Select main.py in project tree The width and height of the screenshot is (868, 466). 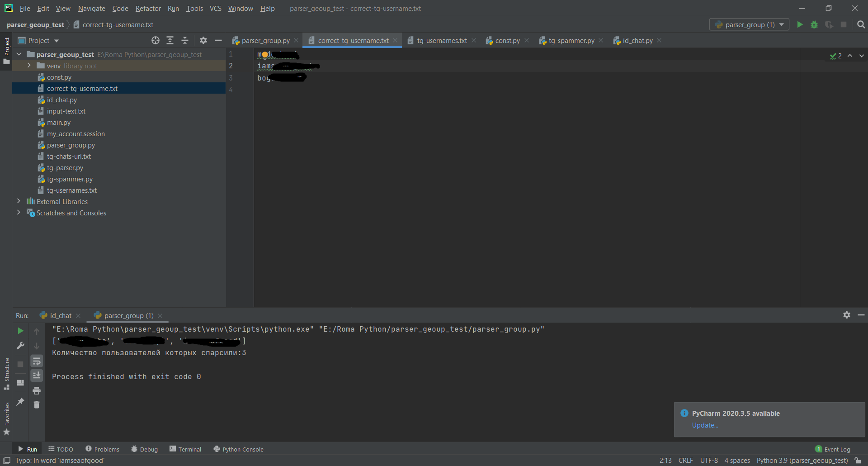pyautogui.click(x=59, y=123)
